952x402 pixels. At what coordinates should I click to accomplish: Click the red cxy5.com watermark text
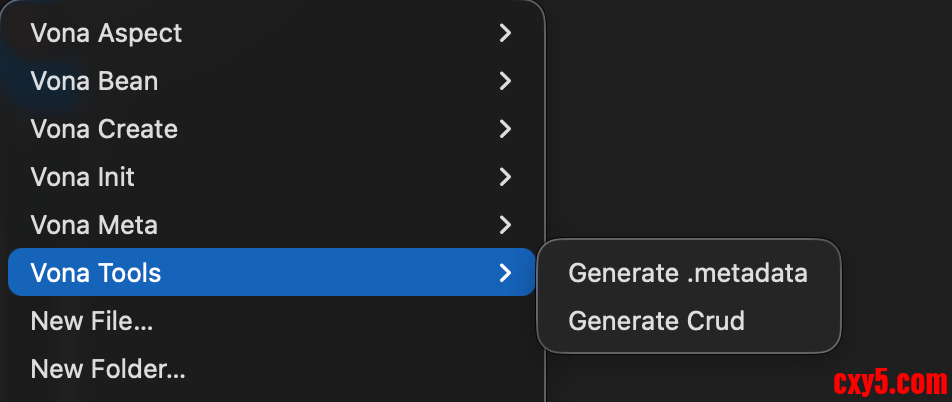[889, 381]
